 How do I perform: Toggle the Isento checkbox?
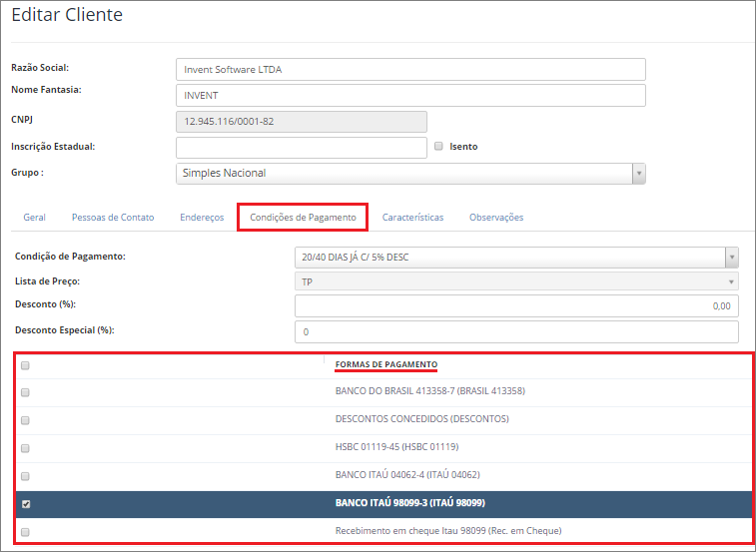click(438, 146)
